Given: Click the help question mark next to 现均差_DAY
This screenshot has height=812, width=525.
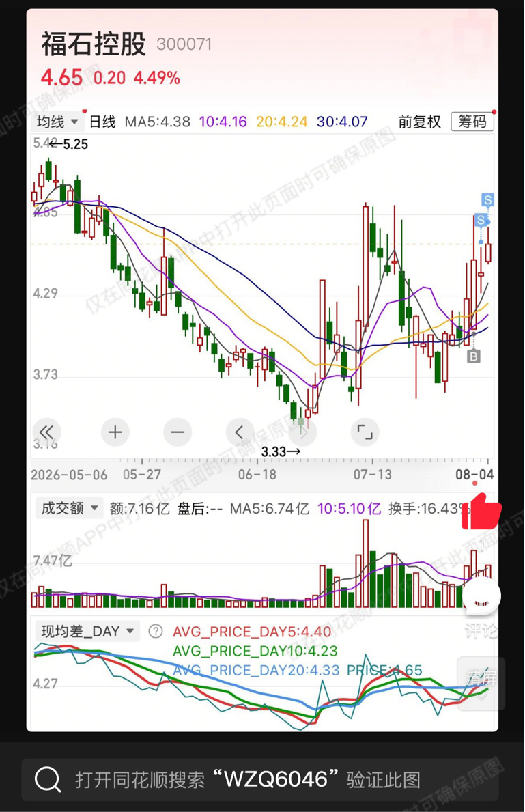Looking at the screenshot, I should click(x=156, y=631).
